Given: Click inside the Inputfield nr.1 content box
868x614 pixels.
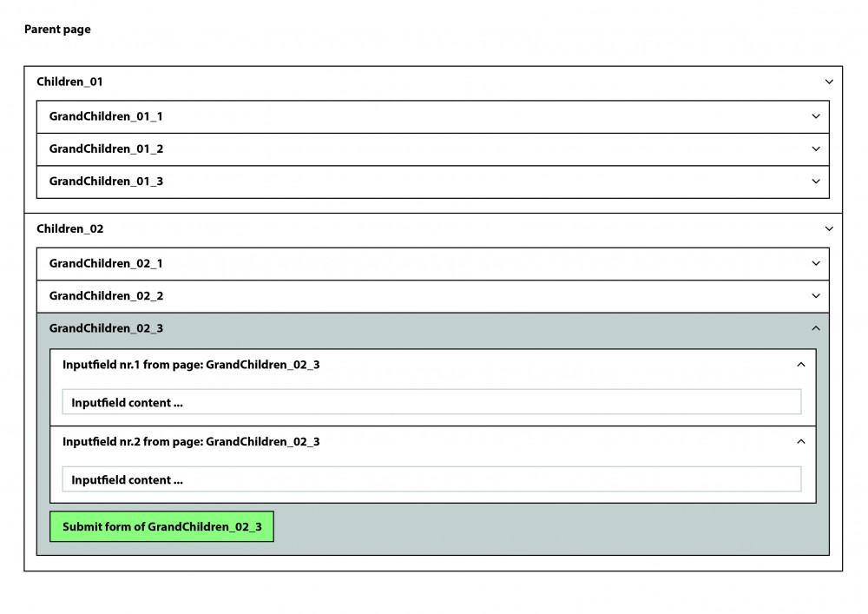Looking at the screenshot, I should (x=431, y=402).
